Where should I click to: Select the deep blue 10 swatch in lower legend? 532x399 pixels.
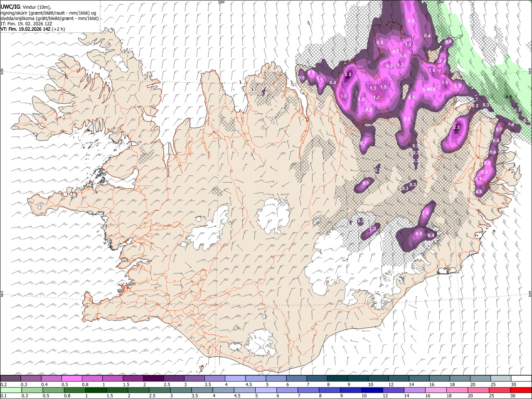click(372, 390)
